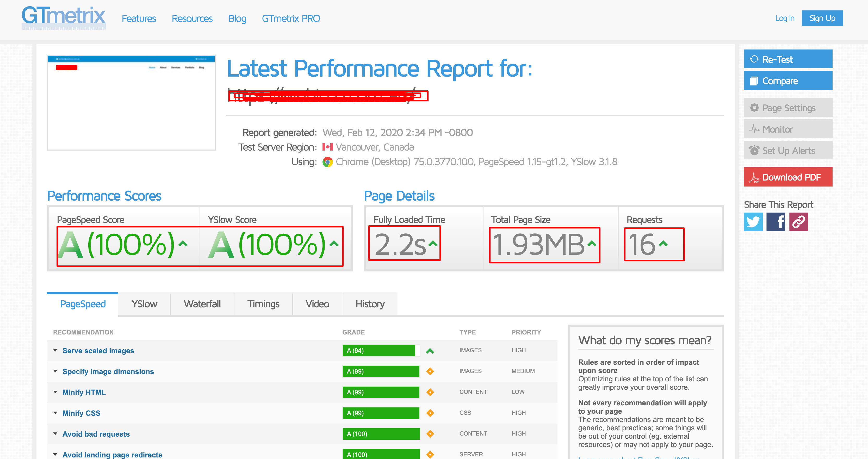Viewport: 868px width, 459px height.
Task: Click the page preview thumbnail
Action: (x=131, y=102)
